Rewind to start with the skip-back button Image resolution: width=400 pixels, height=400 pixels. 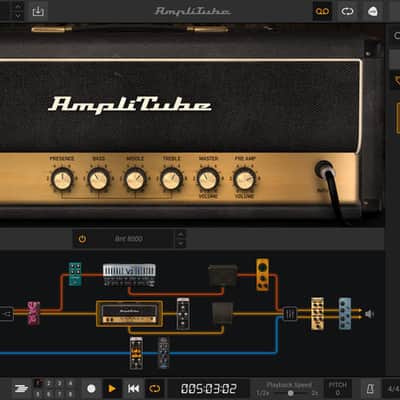pyautogui.click(x=133, y=389)
